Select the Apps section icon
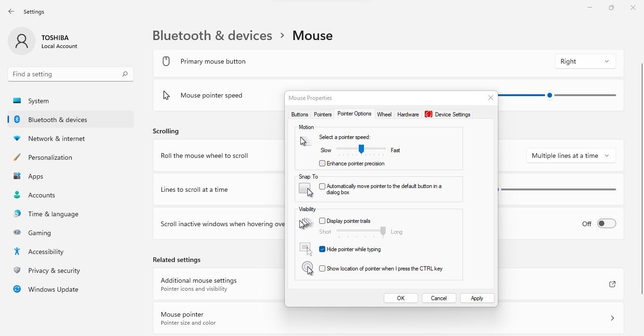 [x=17, y=176]
